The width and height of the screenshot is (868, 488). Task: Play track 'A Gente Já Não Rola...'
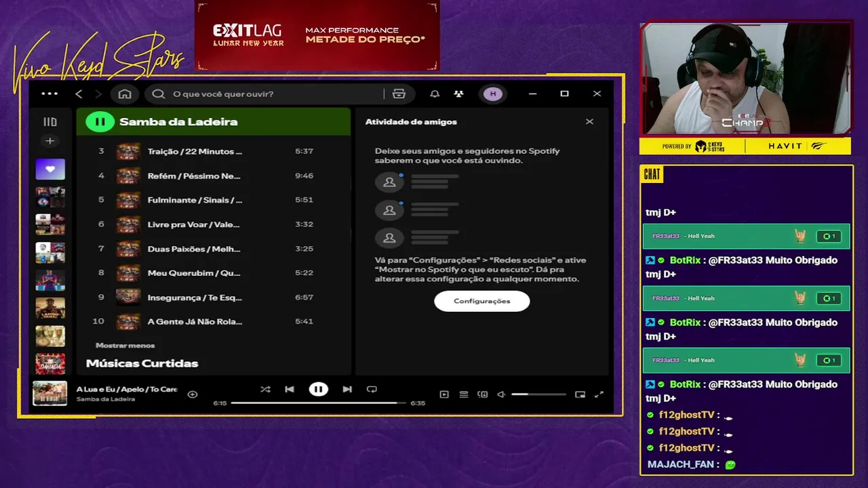(195, 321)
